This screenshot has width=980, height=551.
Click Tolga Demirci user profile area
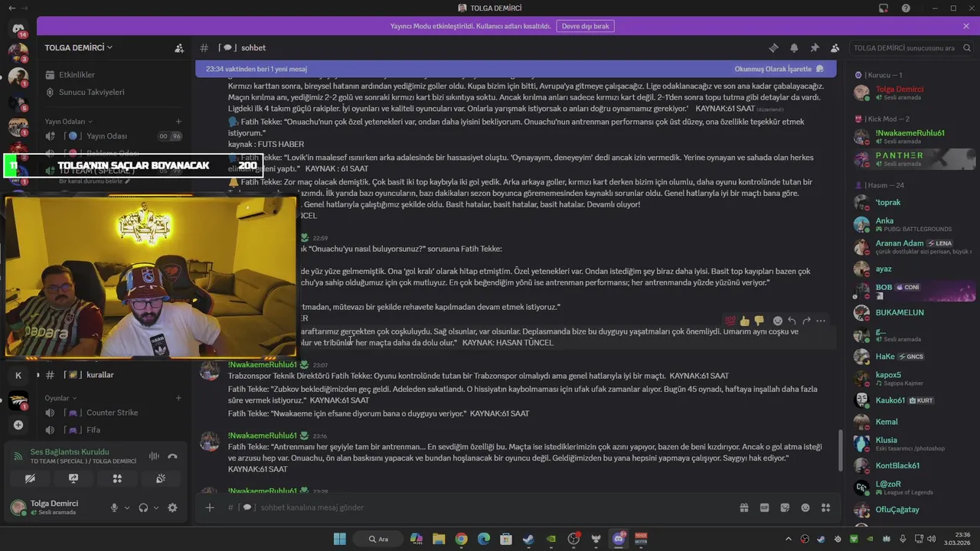click(x=55, y=507)
